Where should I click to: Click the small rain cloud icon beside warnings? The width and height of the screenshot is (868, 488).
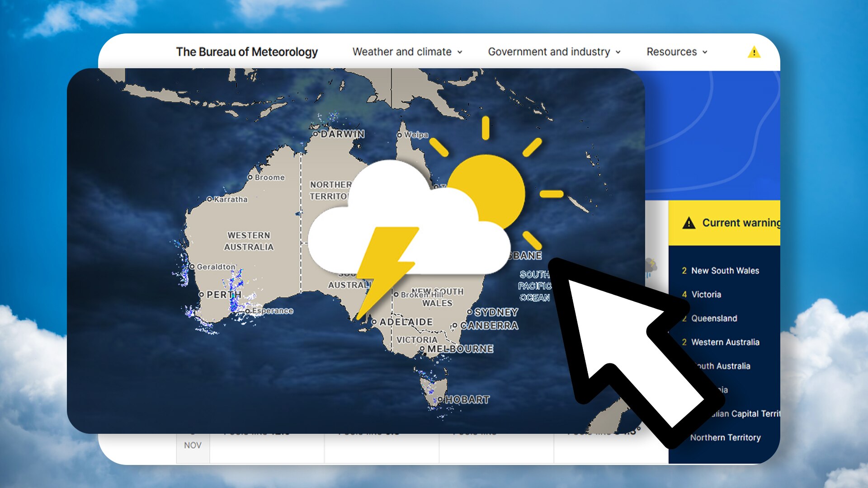click(651, 267)
